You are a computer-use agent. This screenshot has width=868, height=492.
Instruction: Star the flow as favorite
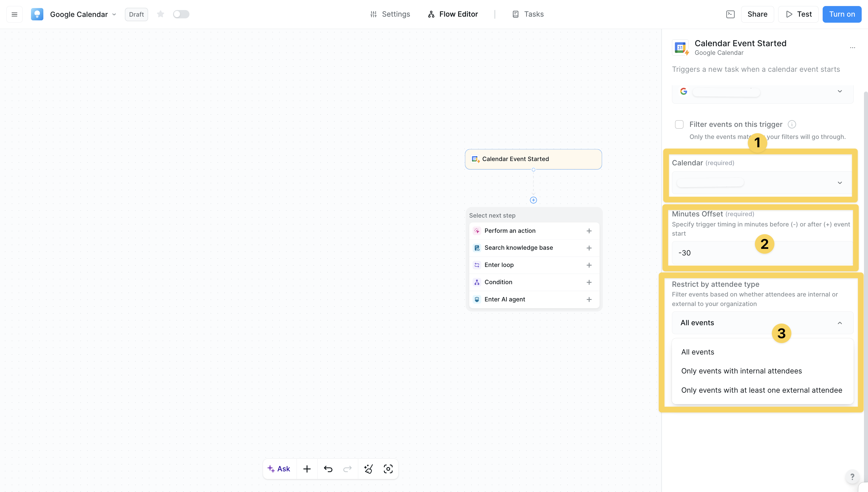point(160,14)
